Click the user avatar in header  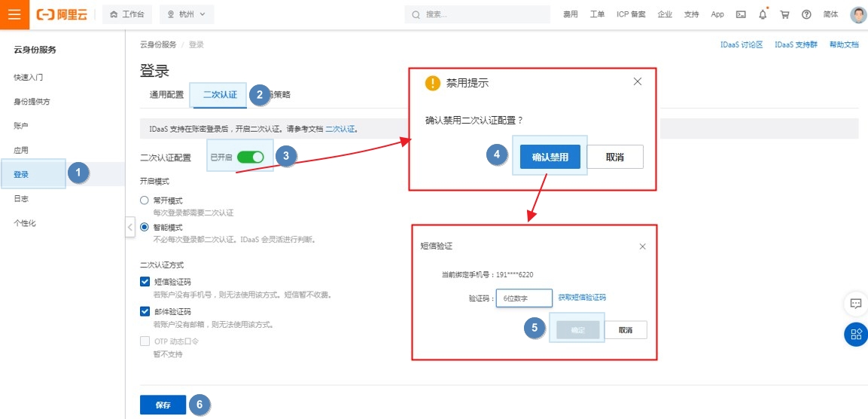click(857, 14)
